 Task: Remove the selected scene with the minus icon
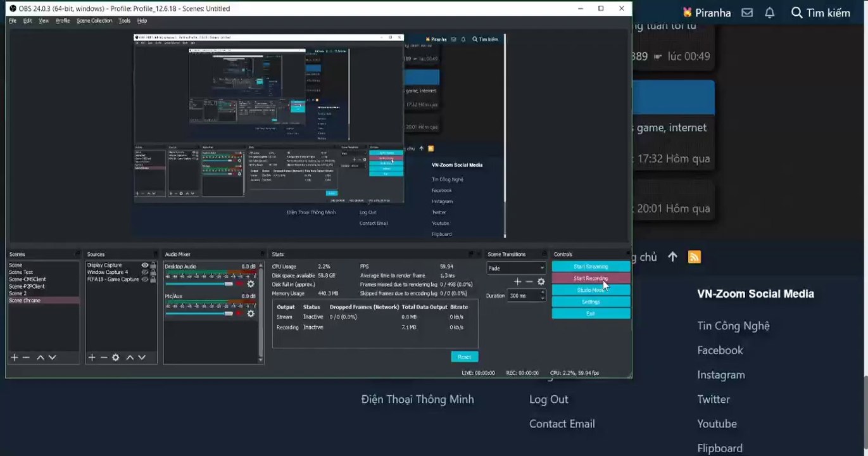[26, 358]
